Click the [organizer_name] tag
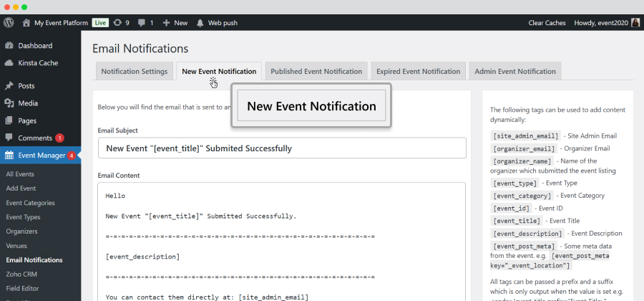Viewport: 644px width, 301px height. click(522, 161)
